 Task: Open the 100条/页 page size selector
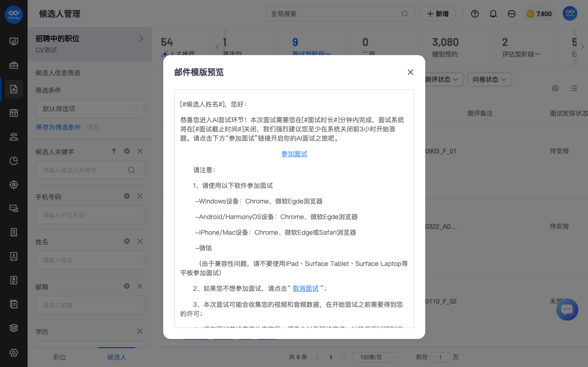(x=375, y=357)
